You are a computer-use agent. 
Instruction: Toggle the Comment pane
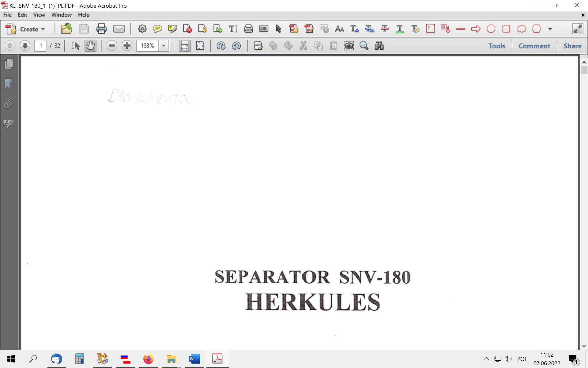click(534, 46)
